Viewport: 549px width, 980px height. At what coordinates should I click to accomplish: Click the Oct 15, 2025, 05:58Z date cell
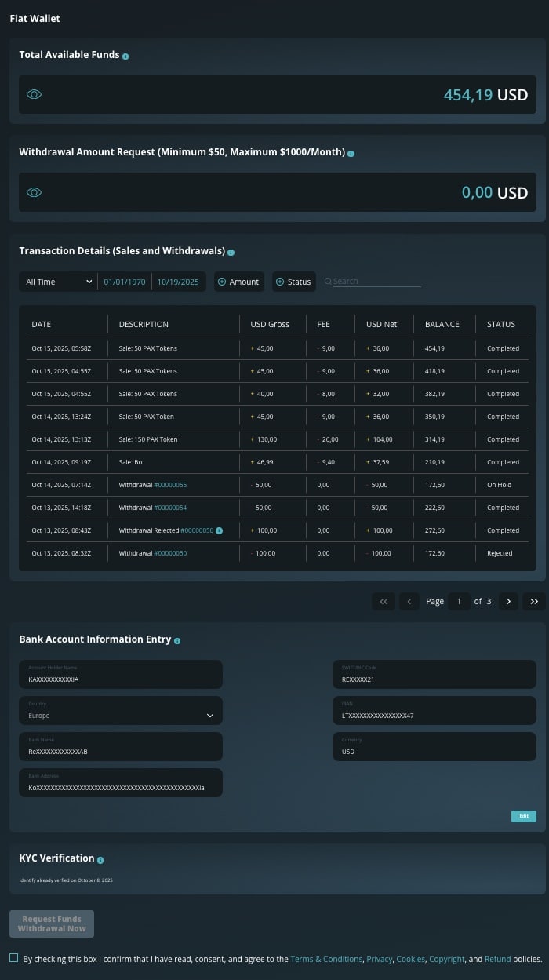(61, 348)
